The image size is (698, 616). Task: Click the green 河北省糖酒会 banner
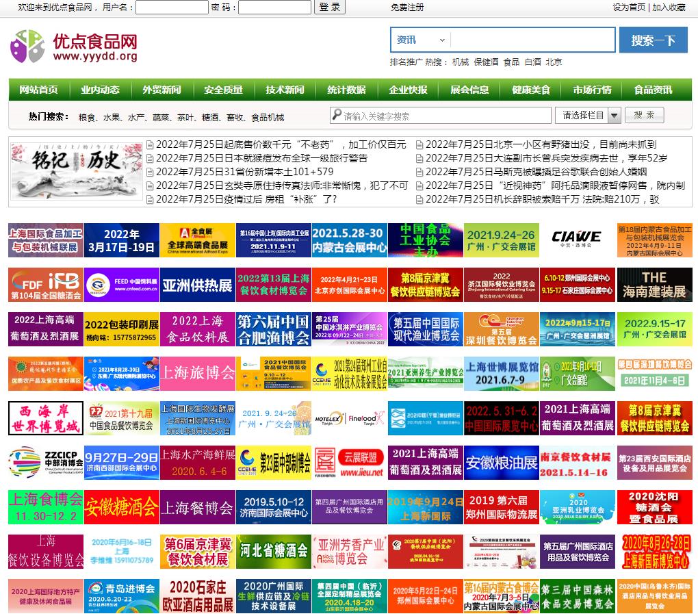[x=273, y=552]
